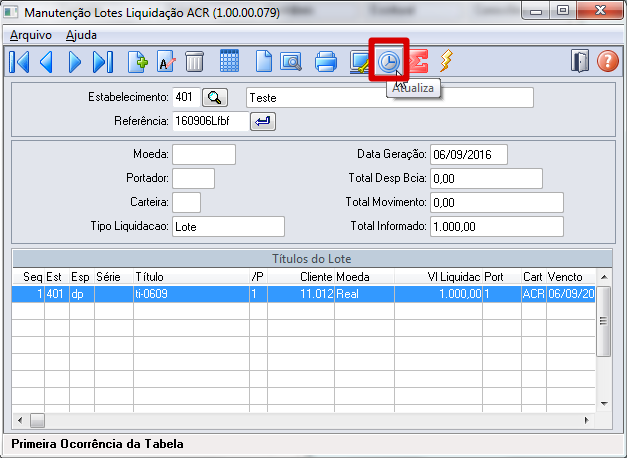Click the ACR carteira cell

click(534, 294)
